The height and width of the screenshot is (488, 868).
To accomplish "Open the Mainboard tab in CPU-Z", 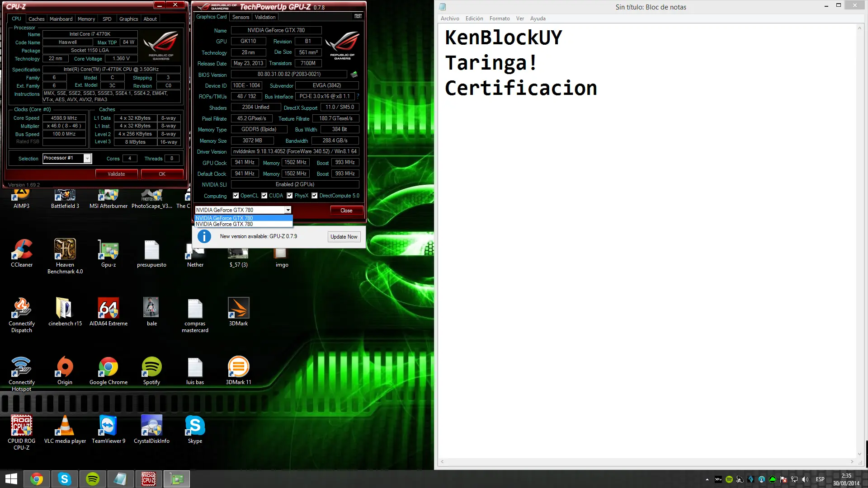I will click(x=61, y=19).
